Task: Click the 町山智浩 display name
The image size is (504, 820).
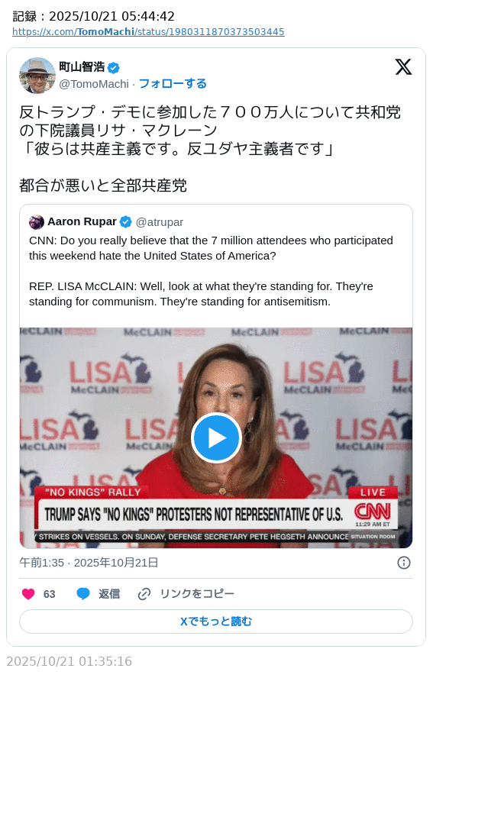Action: tap(82, 67)
